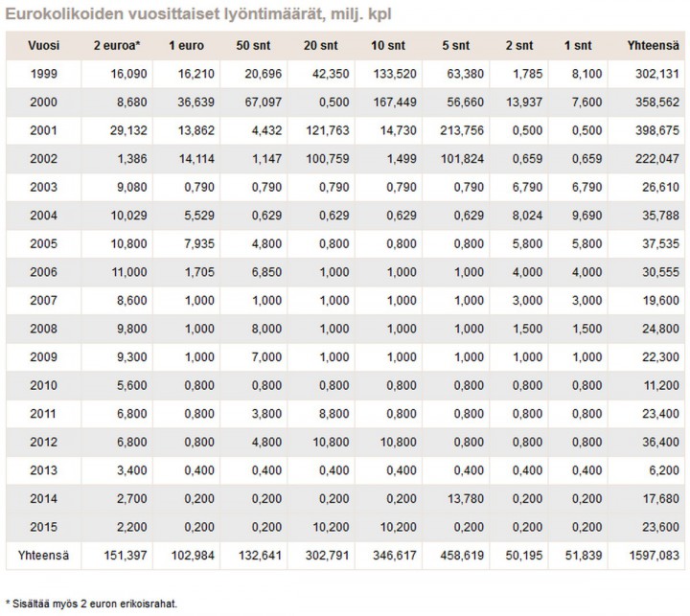
Task: Select the year 1999 row label
Action: (x=42, y=74)
